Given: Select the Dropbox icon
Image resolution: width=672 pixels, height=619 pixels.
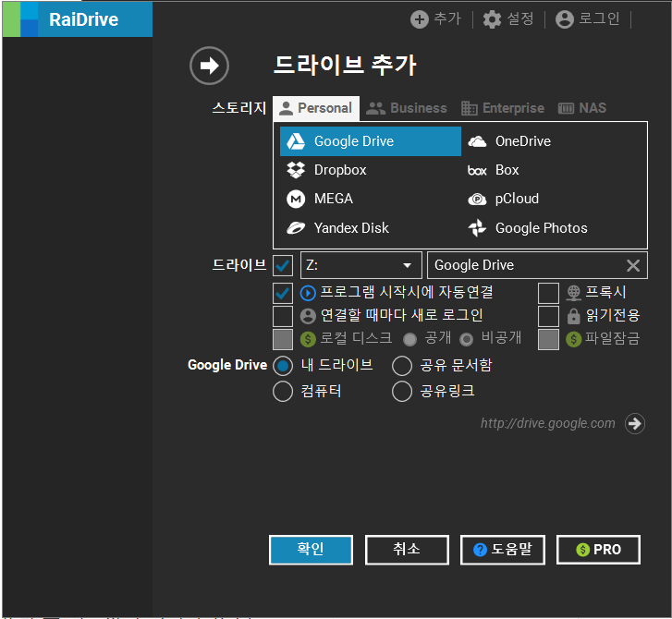Looking at the screenshot, I should [x=296, y=170].
